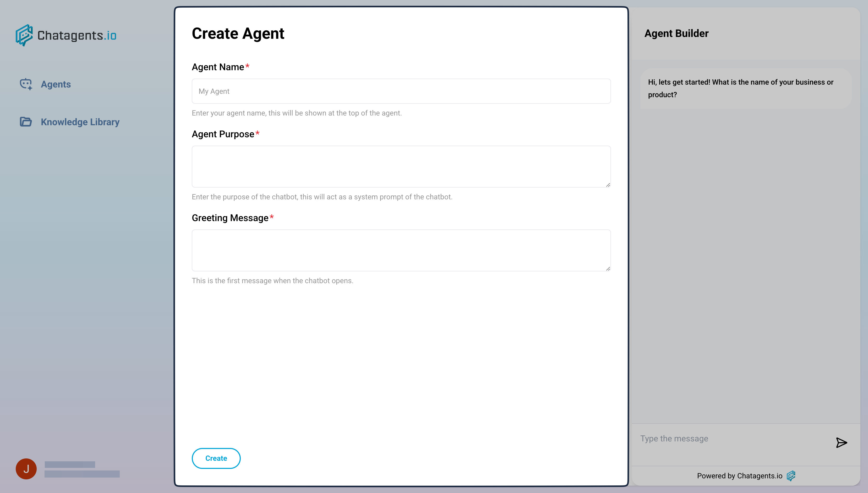Click the Chatagents.io brand text

[x=77, y=36]
